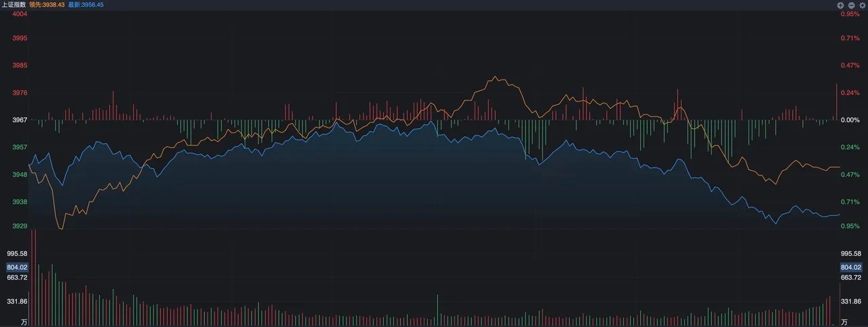Click the right 万 unit label
Screen dimensions: 868x327
click(844, 322)
